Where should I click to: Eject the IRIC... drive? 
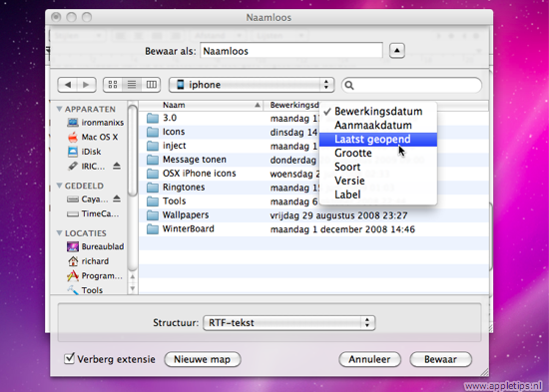pos(117,166)
